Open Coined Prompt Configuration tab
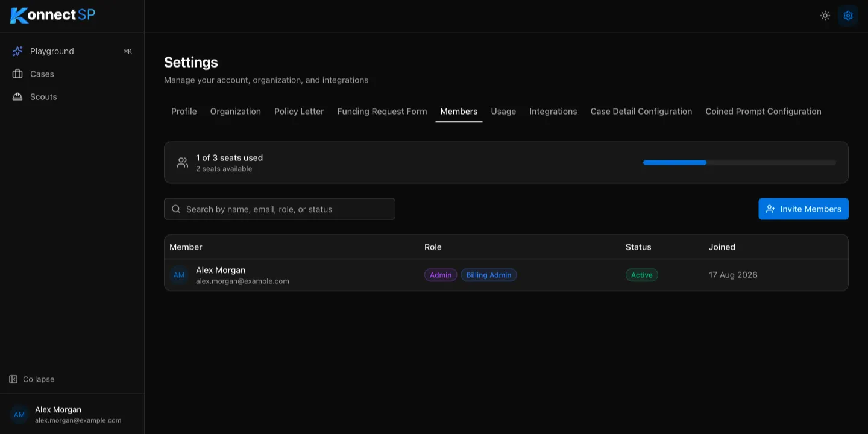 coord(763,112)
